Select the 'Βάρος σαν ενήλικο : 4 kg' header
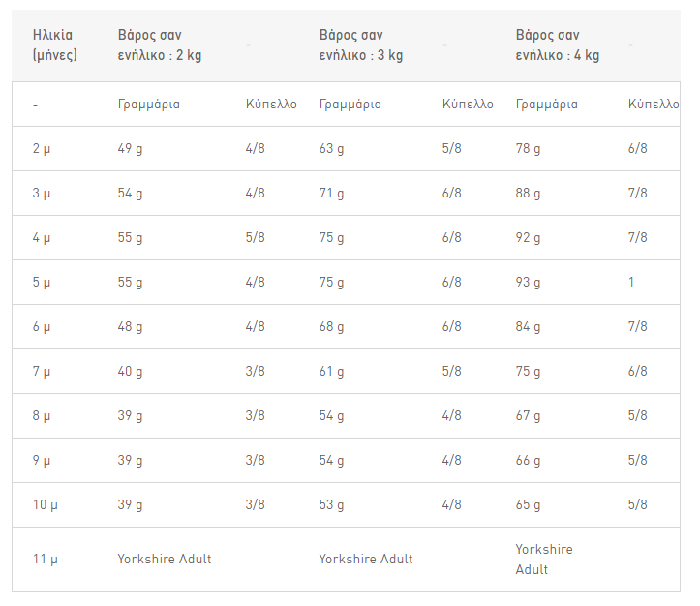This screenshot has height=606, width=700. pos(557,45)
